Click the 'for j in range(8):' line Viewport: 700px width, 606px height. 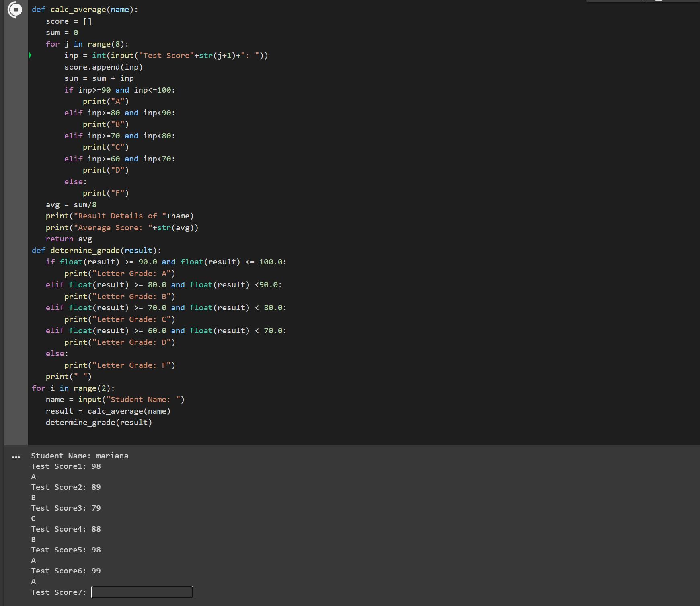(87, 44)
